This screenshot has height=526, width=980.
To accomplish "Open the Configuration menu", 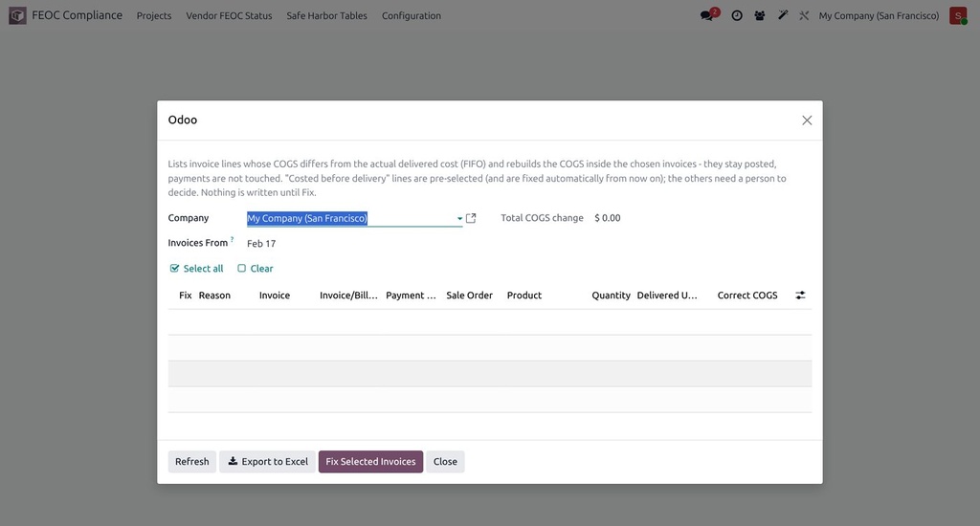I will pyautogui.click(x=412, y=15).
